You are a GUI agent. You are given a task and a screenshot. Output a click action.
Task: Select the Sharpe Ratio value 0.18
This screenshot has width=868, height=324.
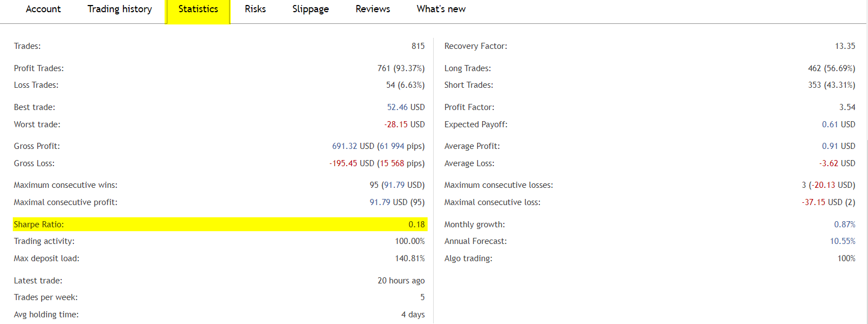tap(416, 225)
